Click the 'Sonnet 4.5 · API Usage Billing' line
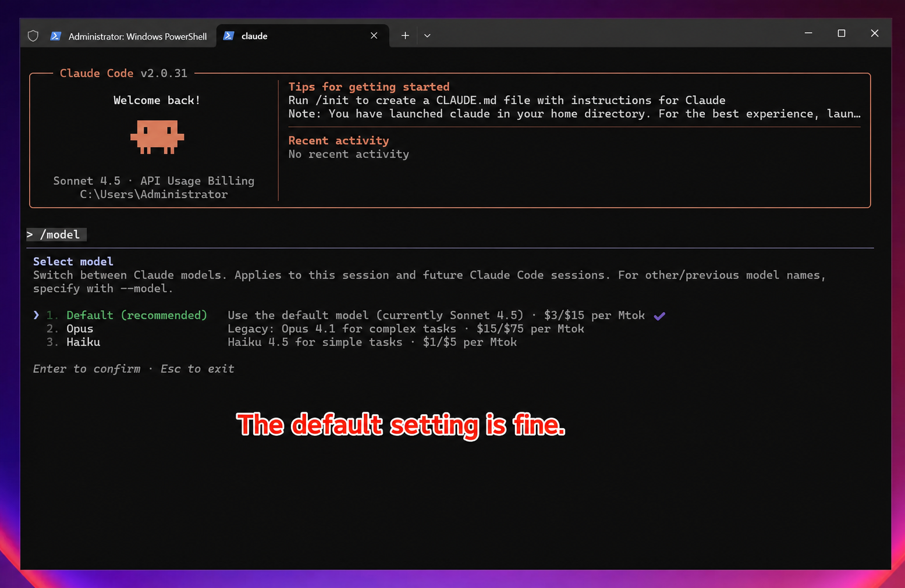The height and width of the screenshot is (588, 905). coord(154,181)
